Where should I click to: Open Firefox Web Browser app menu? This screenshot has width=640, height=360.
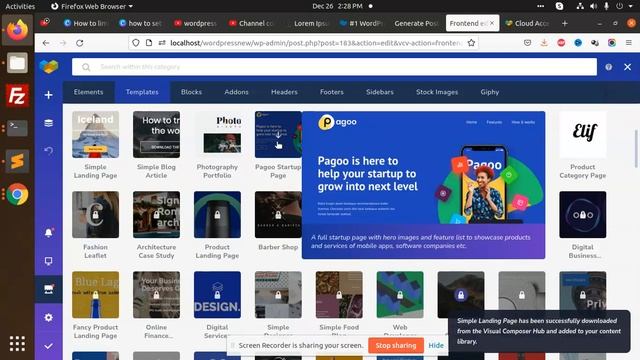click(92, 6)
